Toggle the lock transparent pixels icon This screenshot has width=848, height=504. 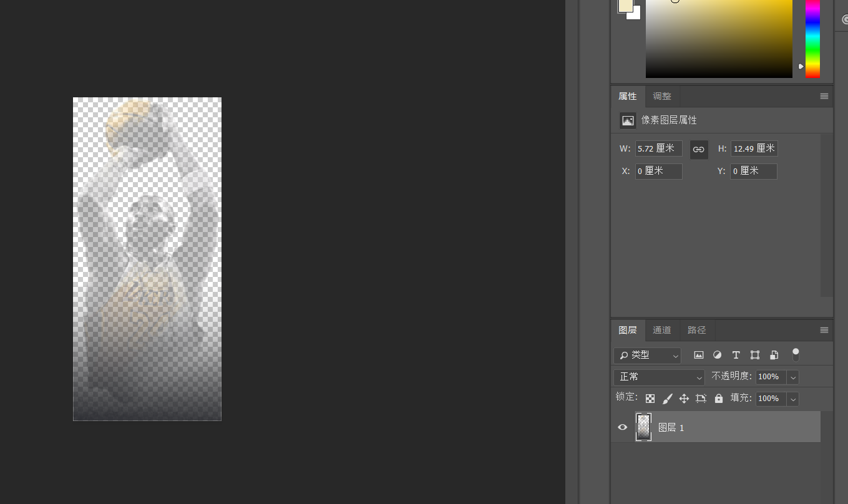click(650, 398)
